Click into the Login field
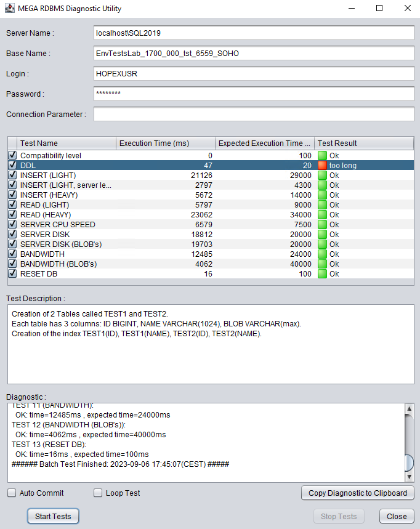 coord(254,73)
